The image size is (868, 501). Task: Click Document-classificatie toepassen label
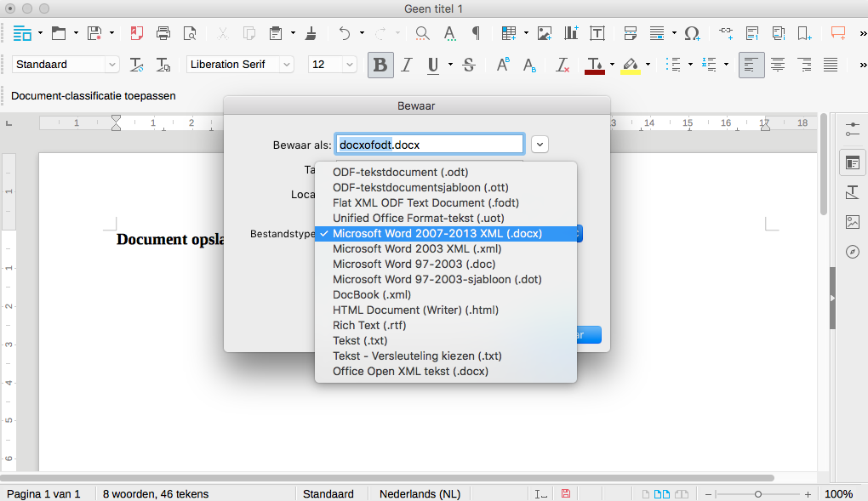[x=94, y=96]
